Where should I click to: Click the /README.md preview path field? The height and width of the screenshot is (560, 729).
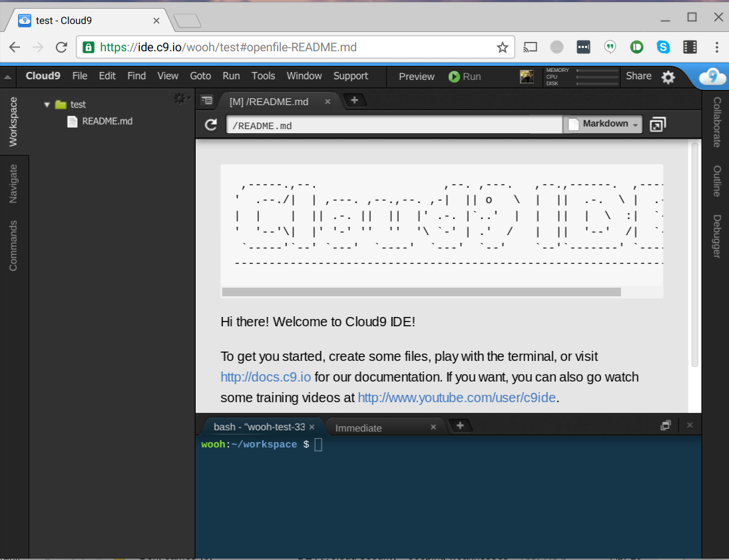click(394, 125)
